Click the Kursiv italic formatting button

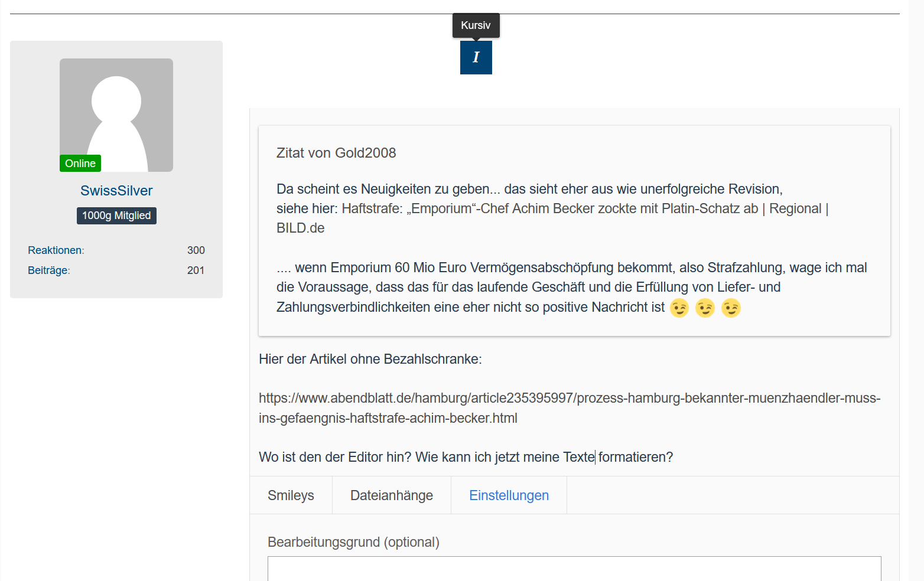pyautogui.click(x=476, y=57)
